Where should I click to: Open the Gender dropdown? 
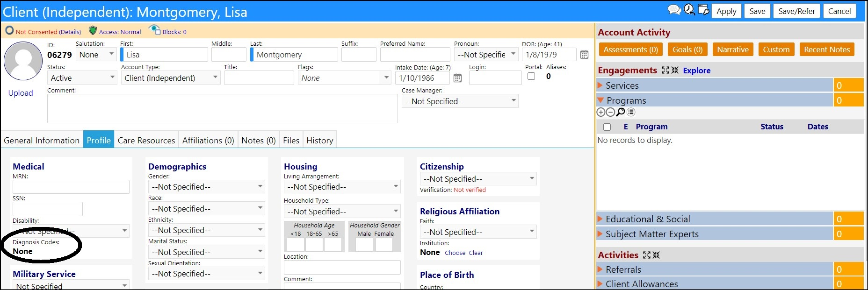[x=207, y=187]
